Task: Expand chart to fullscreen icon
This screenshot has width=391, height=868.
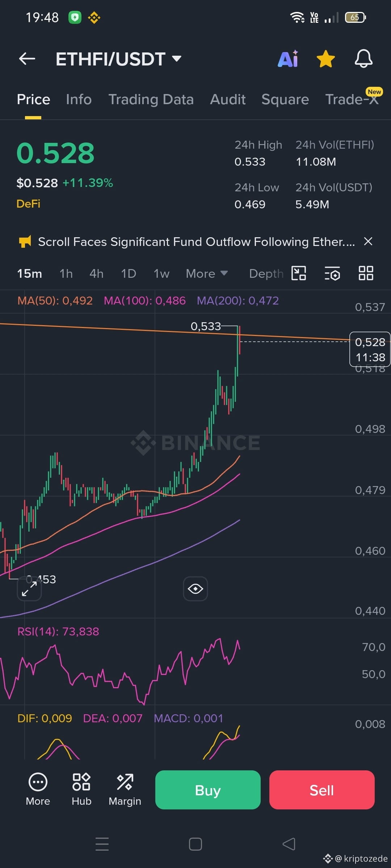Action: pyautogui.click(x=29, y=589)
